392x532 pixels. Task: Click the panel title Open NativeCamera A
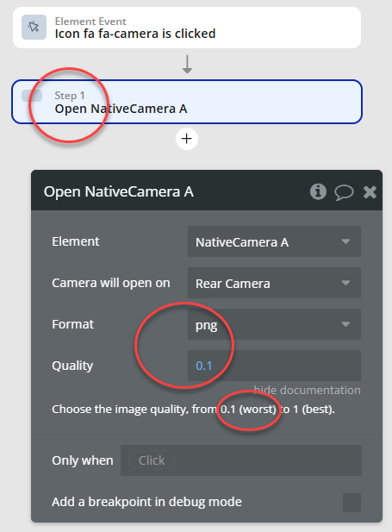click(x=119, y=191)
